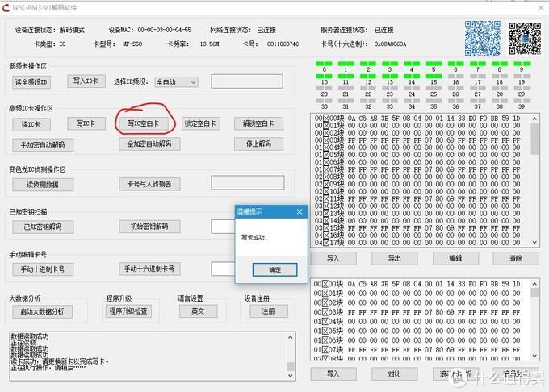Image resolution: width=549 pixels, height=392 pixels.
Task: Click the 解锁空白卡 button
Action: pyautogui.click(x=258, y=123)
